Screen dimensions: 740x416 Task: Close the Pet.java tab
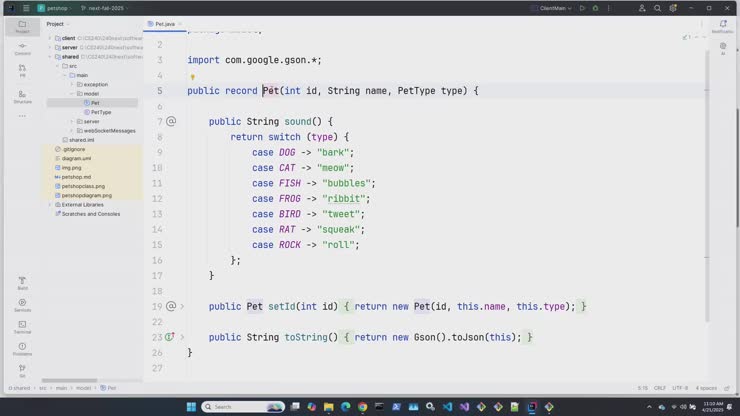[180, 24]
